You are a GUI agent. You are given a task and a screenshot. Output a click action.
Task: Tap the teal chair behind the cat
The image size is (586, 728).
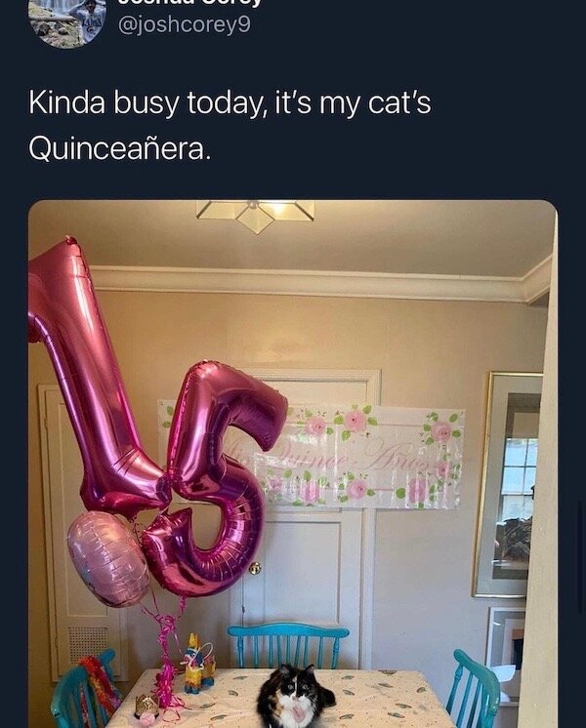click(288, 645)
